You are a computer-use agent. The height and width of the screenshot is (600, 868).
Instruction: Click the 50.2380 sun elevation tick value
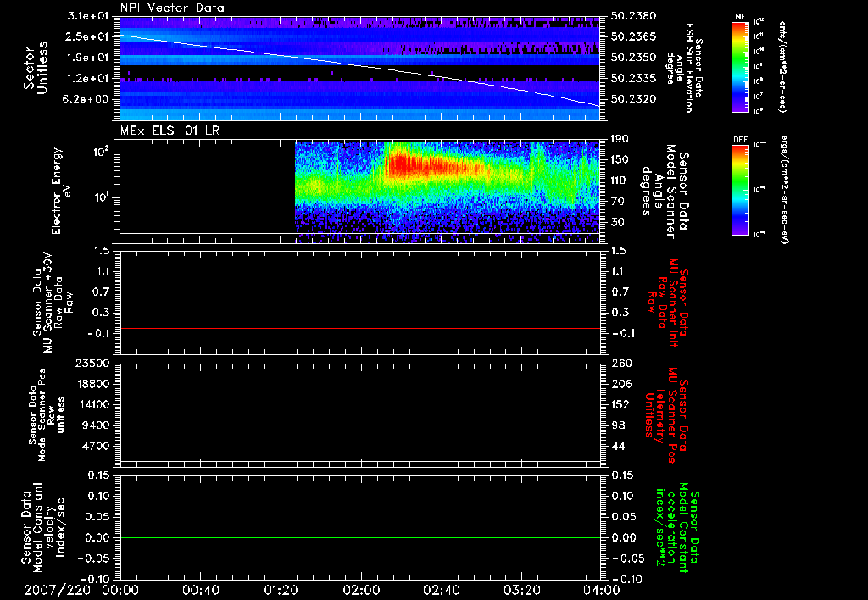(634, 16)
